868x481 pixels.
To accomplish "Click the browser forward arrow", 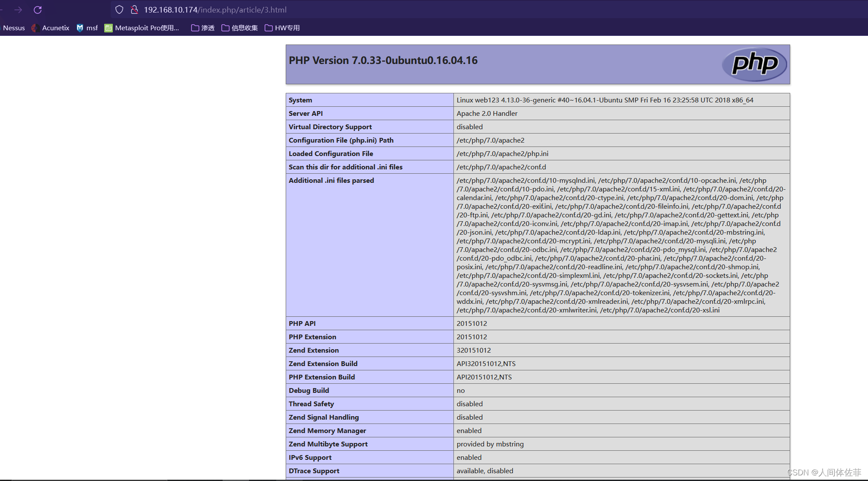I will click(18, 10).
